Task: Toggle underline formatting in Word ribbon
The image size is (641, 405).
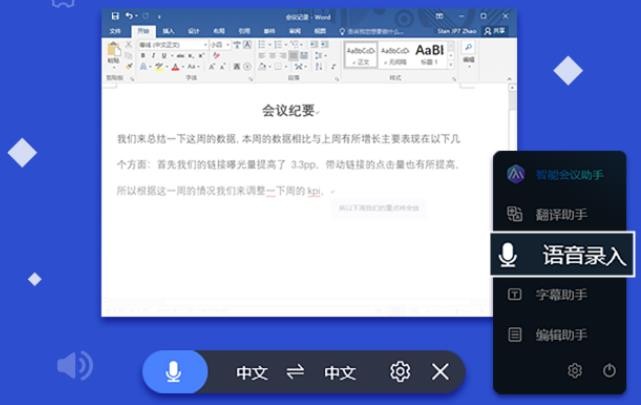Action: (x=166, y=56)
